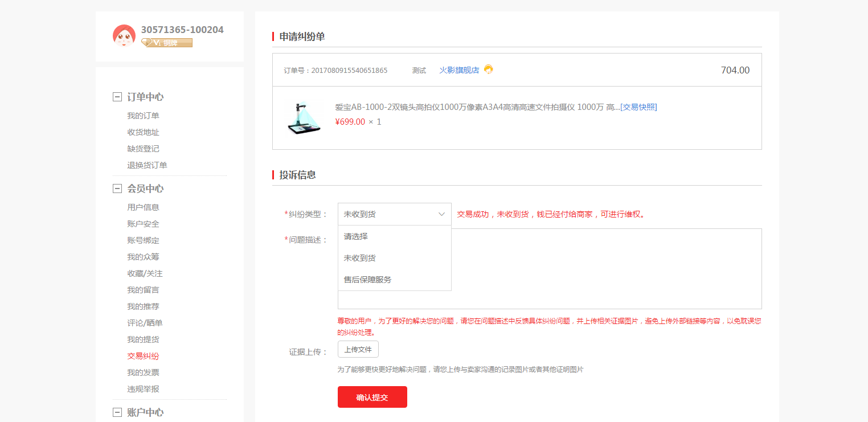Screen dimensions: 868x422
Task: Choose 售后保障服务 option from dropdown
Action: (x=395, y=280)
